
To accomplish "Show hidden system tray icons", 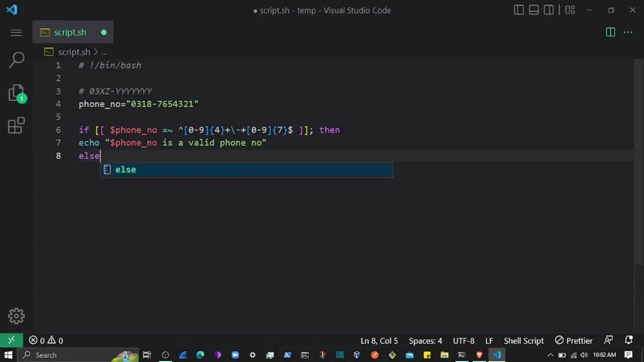I will pos(550,355).
